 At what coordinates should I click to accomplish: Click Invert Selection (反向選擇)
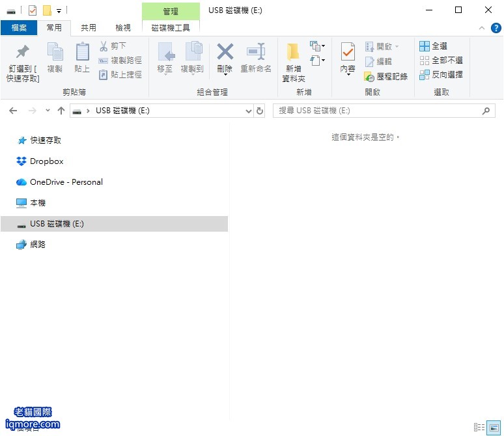click(441, 75)
